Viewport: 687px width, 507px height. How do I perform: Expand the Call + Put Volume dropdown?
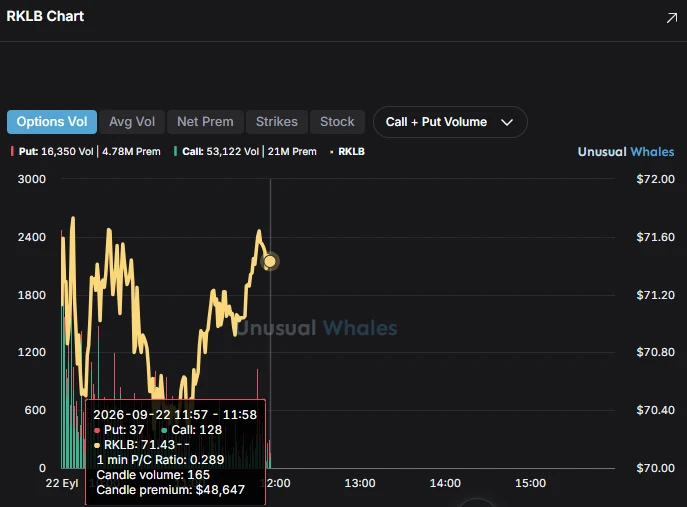pyautogui.click(x=450, y=122)
